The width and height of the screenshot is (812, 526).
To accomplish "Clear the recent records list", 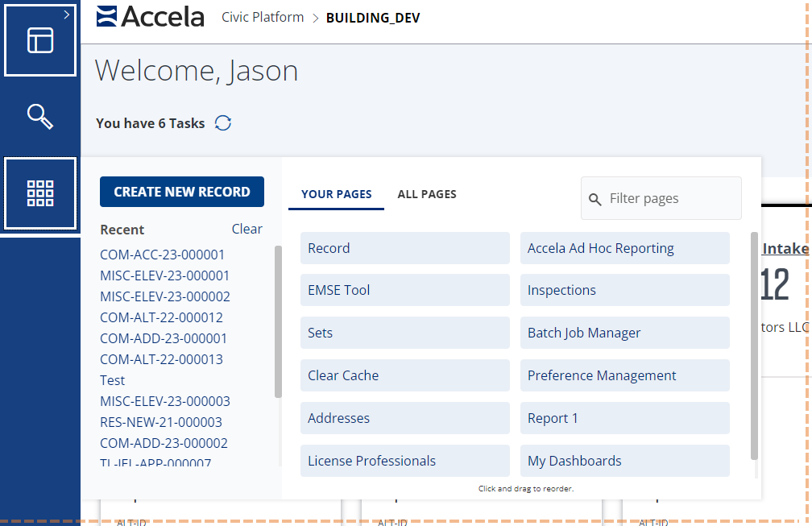I will (x=246, y=229).
